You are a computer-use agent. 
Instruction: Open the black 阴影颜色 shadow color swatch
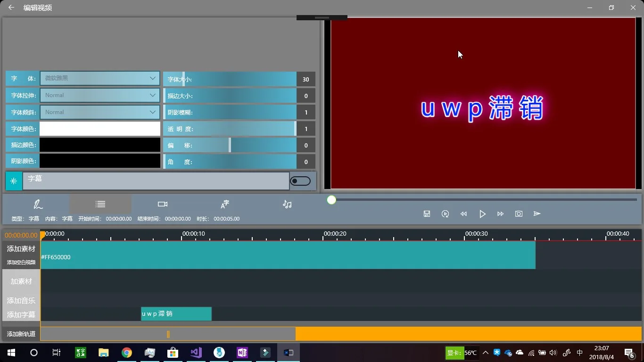[x=100, y=161]
